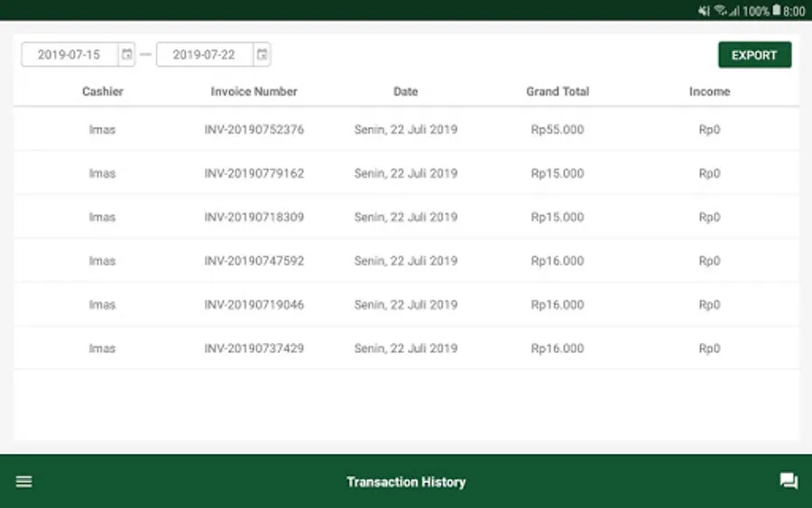Open transaction INV-20190737429
This screenshot has width=812, height=508.
pyautogui.click(x=254, y=348)
